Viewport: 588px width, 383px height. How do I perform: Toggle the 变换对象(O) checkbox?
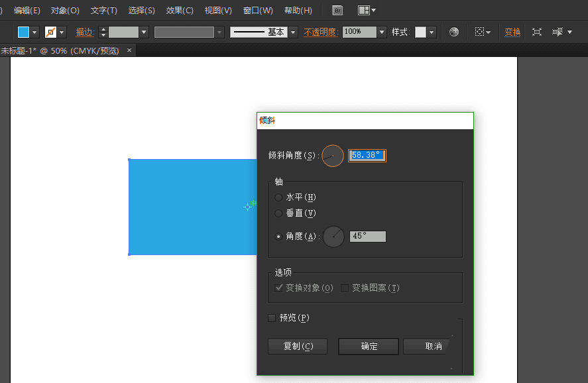278,288
